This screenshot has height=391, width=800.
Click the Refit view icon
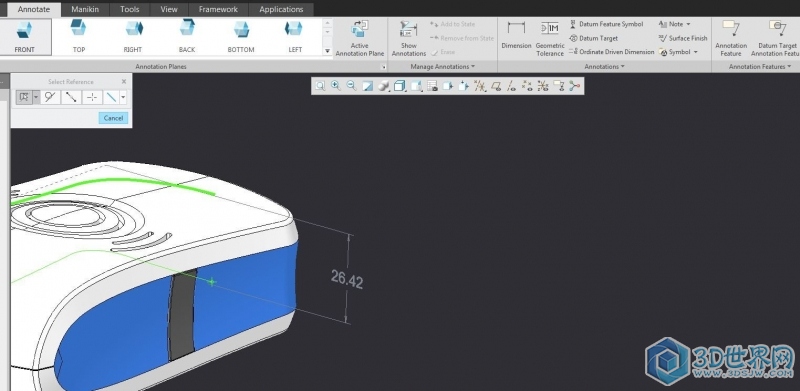(320, 86)
